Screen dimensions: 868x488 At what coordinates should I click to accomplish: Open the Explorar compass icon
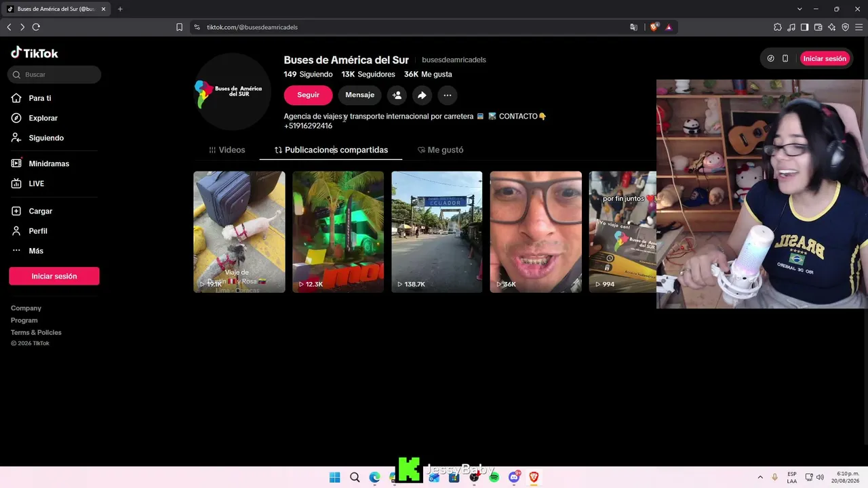pos(16,118)
